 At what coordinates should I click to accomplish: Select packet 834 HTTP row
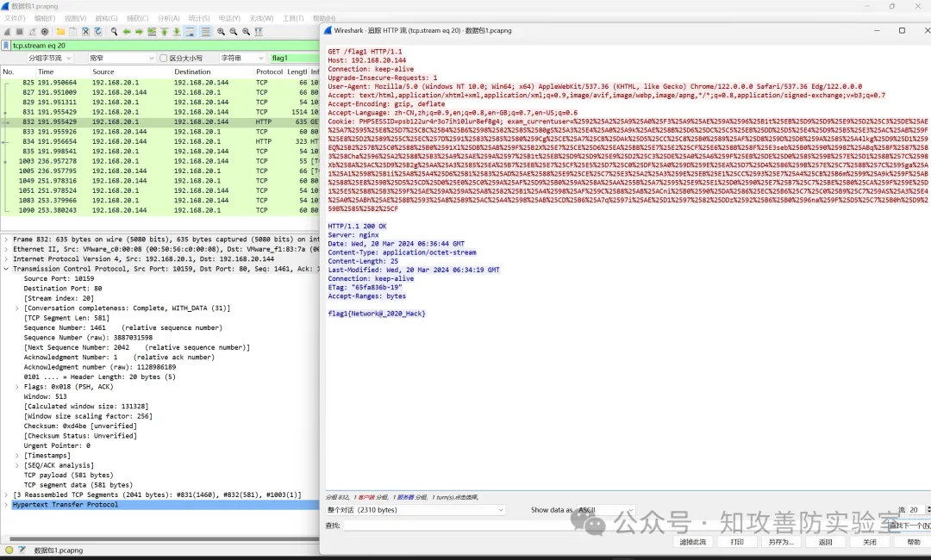pos(160,141)
